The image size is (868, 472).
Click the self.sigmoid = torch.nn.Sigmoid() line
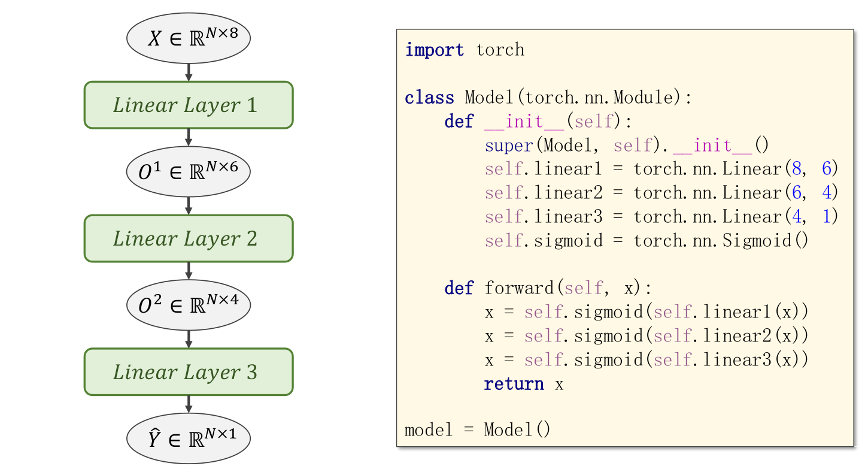coord(647,241)
